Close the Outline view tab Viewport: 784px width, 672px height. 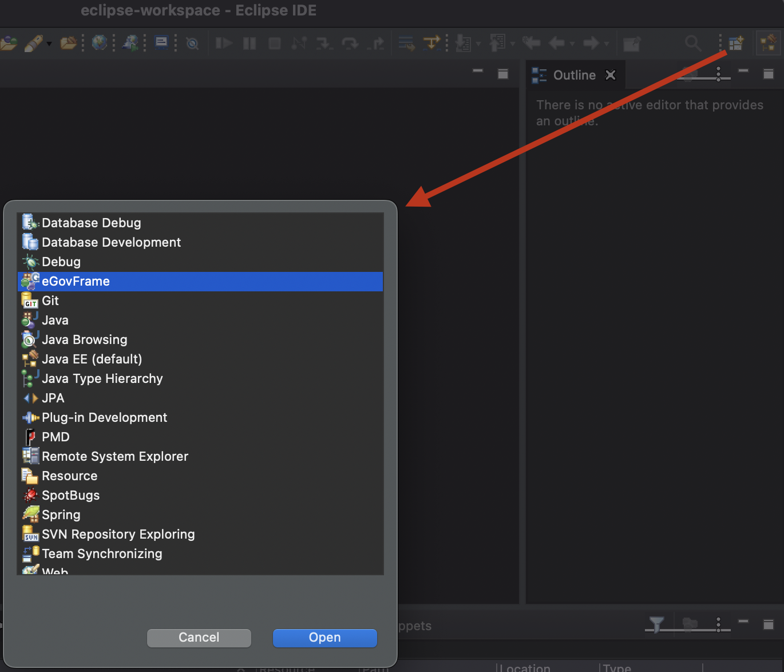[x=611, y=75]
